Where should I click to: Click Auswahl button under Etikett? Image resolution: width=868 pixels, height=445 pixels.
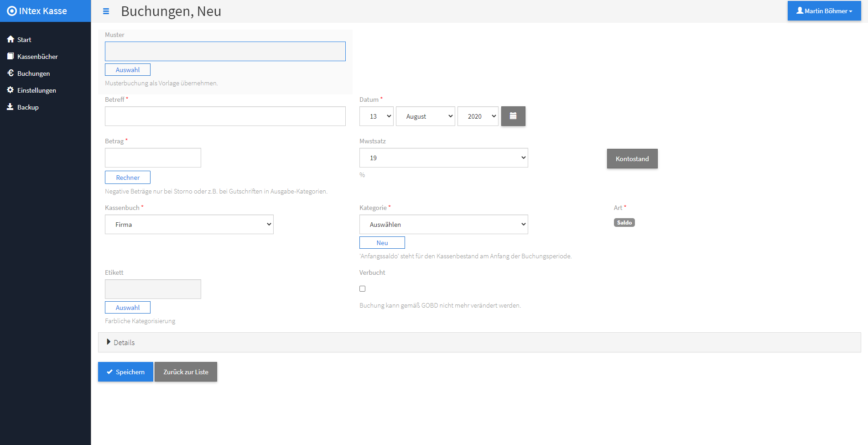(128, 308)
